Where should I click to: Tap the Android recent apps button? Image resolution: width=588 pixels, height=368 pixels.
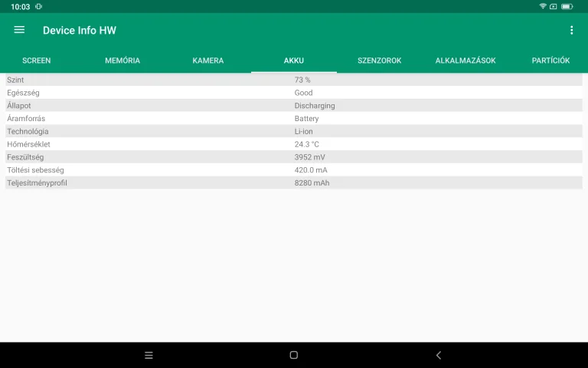(x=149, y=355)
